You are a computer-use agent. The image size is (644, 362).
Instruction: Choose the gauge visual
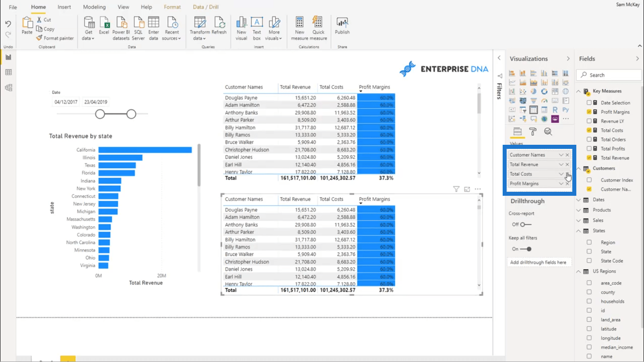pos(544,101)
